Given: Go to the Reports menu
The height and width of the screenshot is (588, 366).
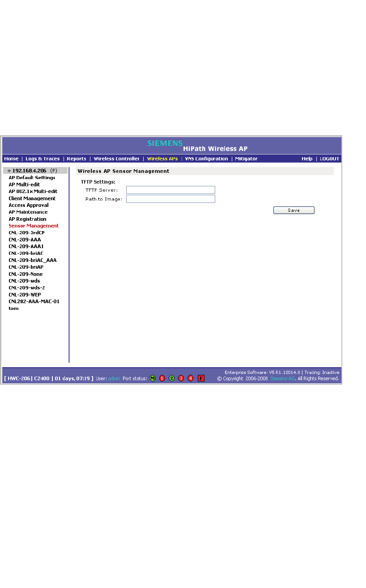Looking at the screenshot, I should (x=77, y=159).
